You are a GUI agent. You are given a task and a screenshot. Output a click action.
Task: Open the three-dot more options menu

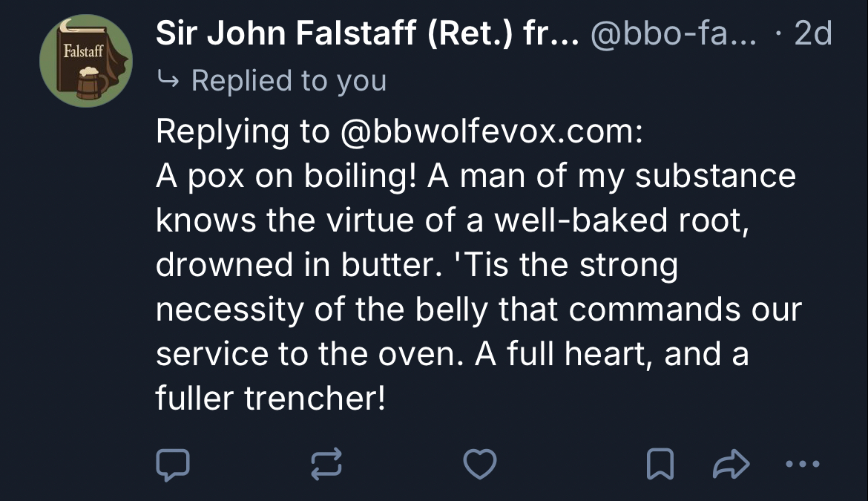(x=802, y=465)
